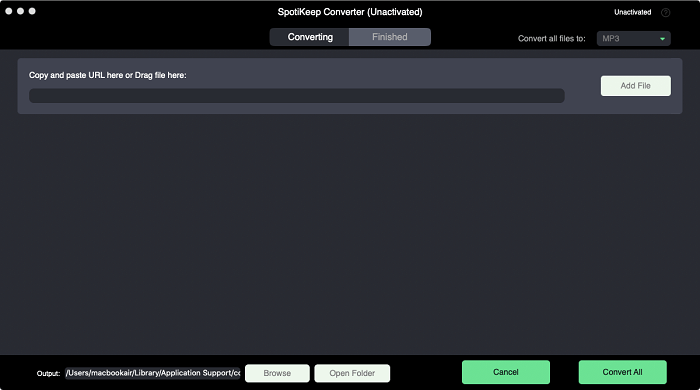Focus the URL paste input field
Image resolution: width=700 pixels, height=390 pixels.
coord(297,95)
